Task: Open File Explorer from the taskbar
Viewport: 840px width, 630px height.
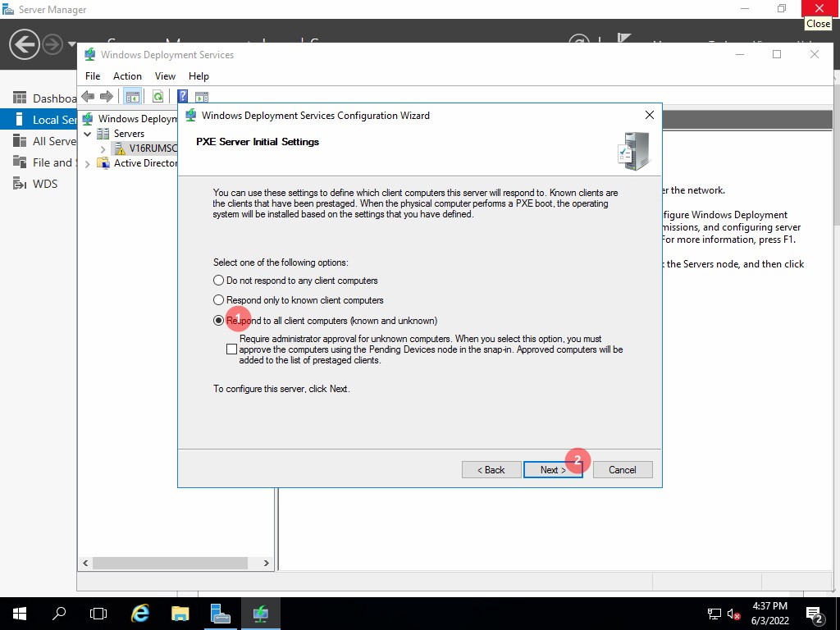Action: (180, 614)
